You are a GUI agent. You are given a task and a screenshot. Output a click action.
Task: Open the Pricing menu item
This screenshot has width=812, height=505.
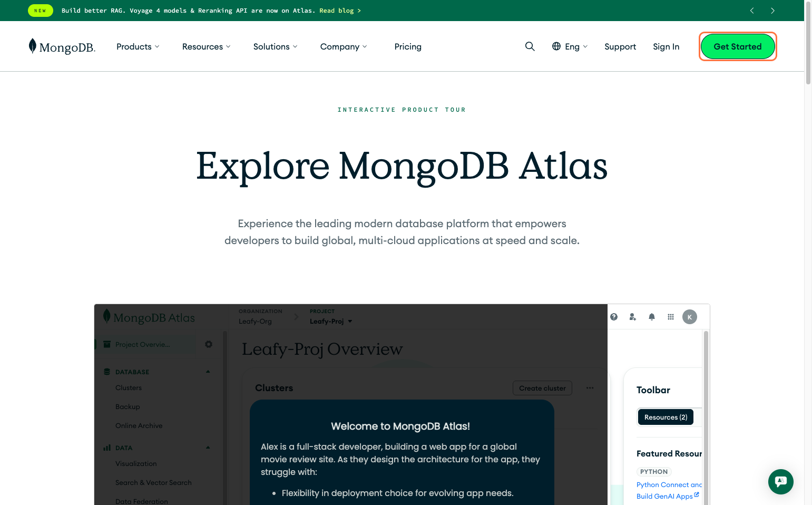coord(408,46)
